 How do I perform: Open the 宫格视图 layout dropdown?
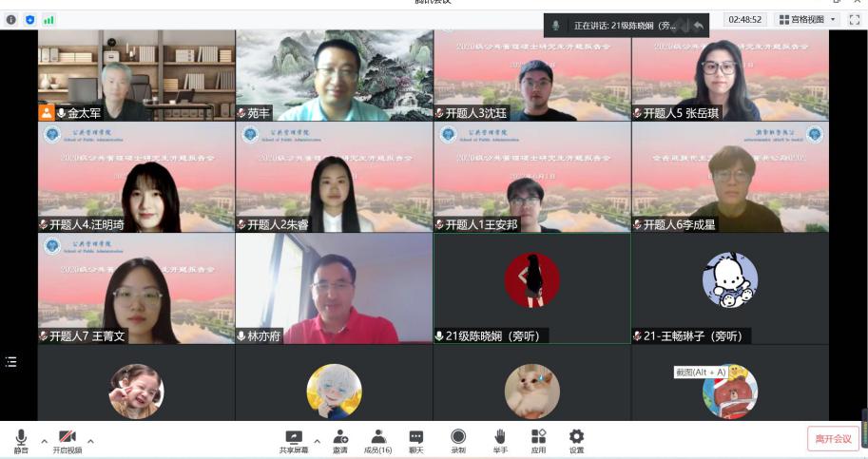tap(807, 19)
